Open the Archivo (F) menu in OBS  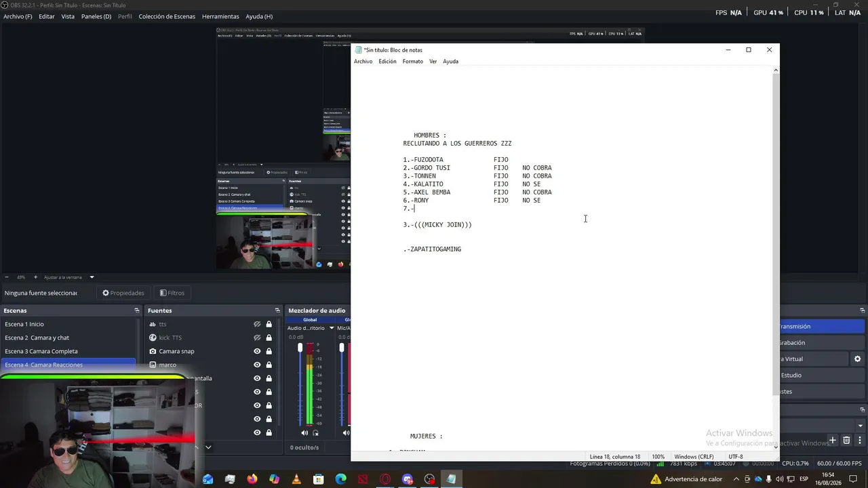coord(18,16)
